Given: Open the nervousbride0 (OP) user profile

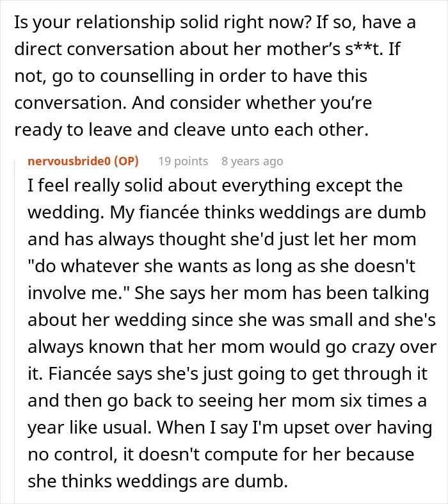Looking at the screenshot, I should pos(83,161).
